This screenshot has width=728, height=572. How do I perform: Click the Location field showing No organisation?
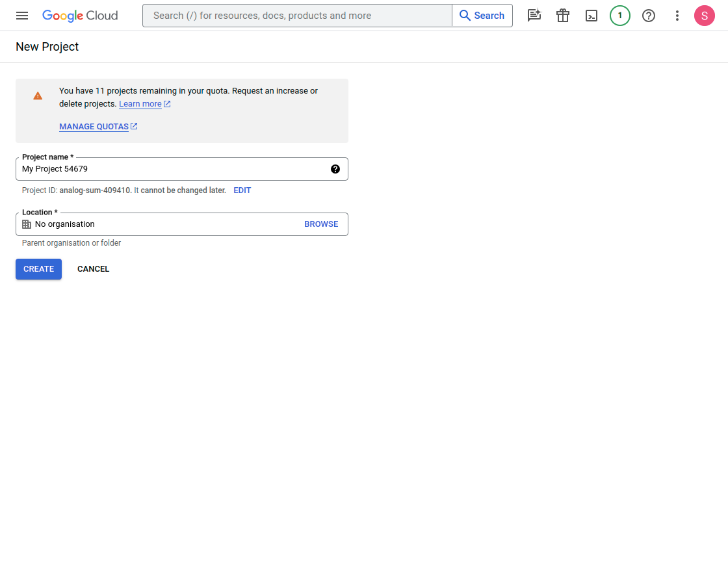(182, 224)
